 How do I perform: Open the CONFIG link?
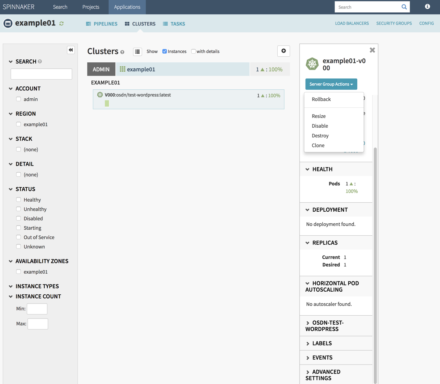pyautogui.click(x=426, y=23)
